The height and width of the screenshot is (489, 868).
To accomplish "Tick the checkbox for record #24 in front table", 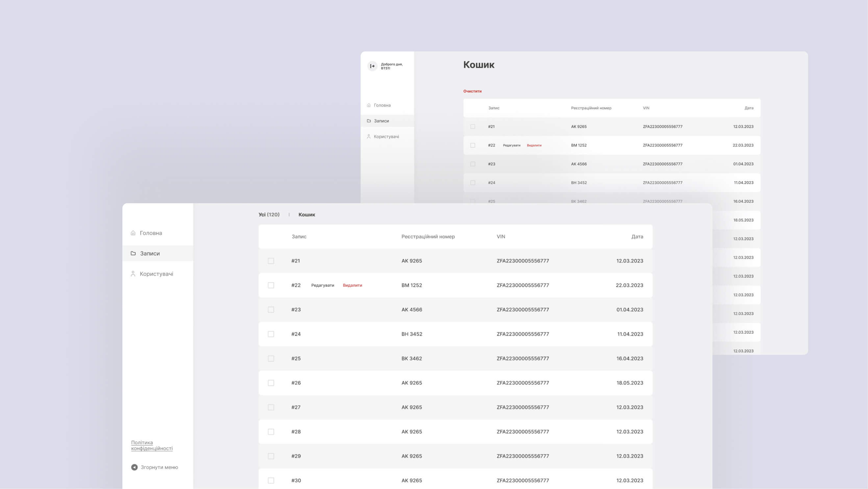I will 271,334.
